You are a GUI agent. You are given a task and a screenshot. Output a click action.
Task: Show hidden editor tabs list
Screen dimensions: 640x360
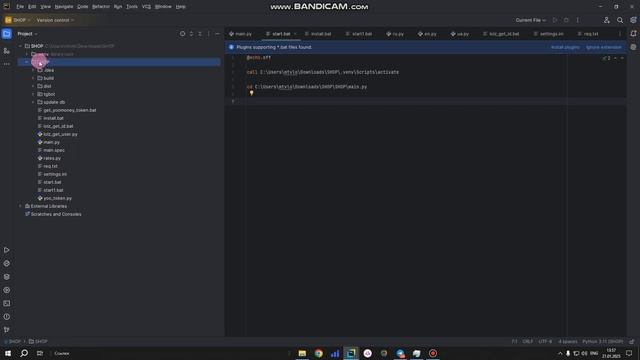pos(620,34)
